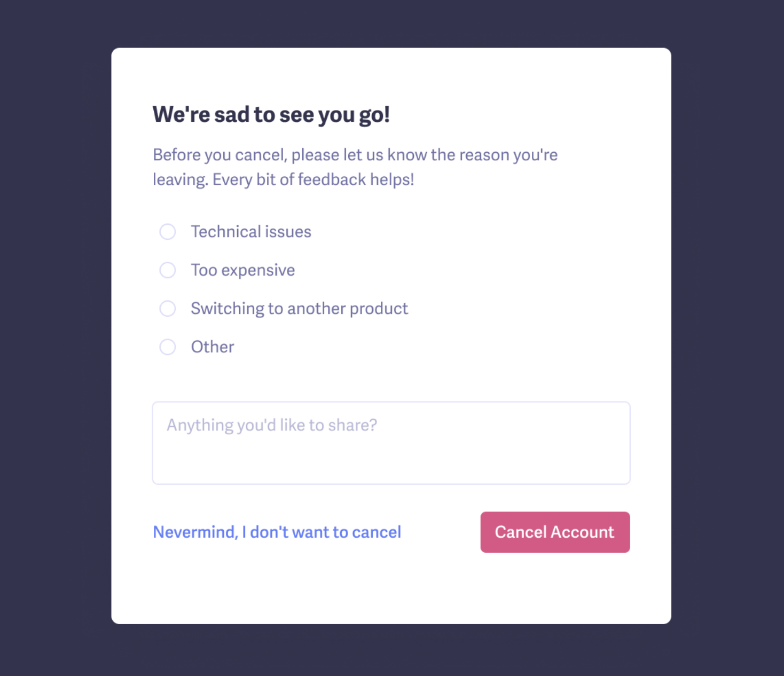Select the Other radio button
Screen dimensions: 784x676
168,347
